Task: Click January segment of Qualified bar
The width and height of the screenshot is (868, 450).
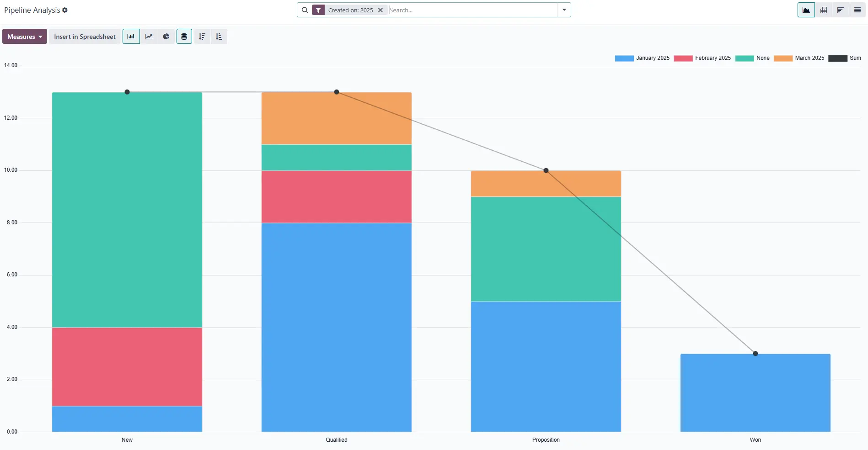Action: 337,327
